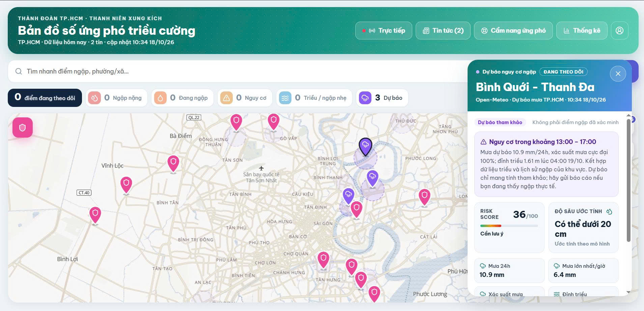This screenshot has height=311, width=644.
Task: Open Thống kê statistics
Action: tap(582, 31)
